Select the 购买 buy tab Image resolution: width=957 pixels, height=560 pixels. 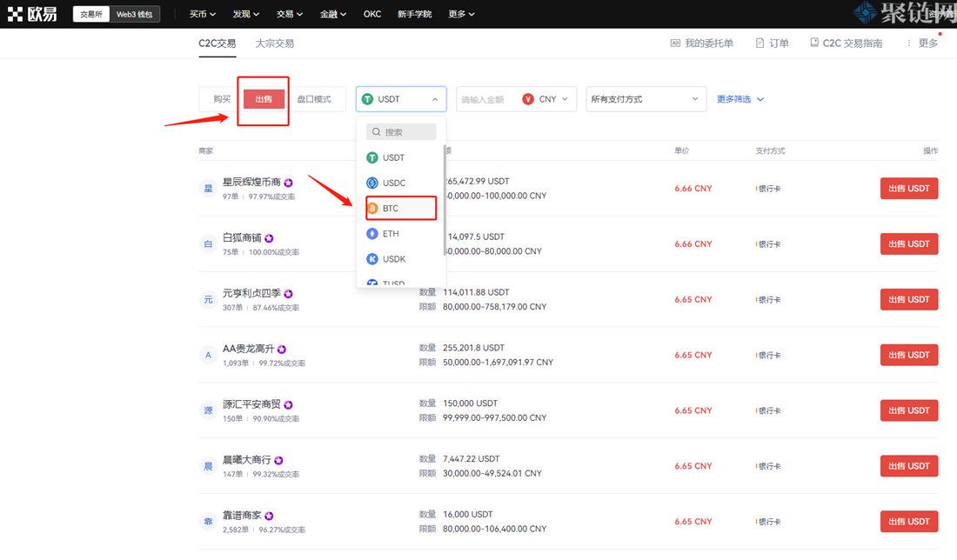click(x=222, y=99)
